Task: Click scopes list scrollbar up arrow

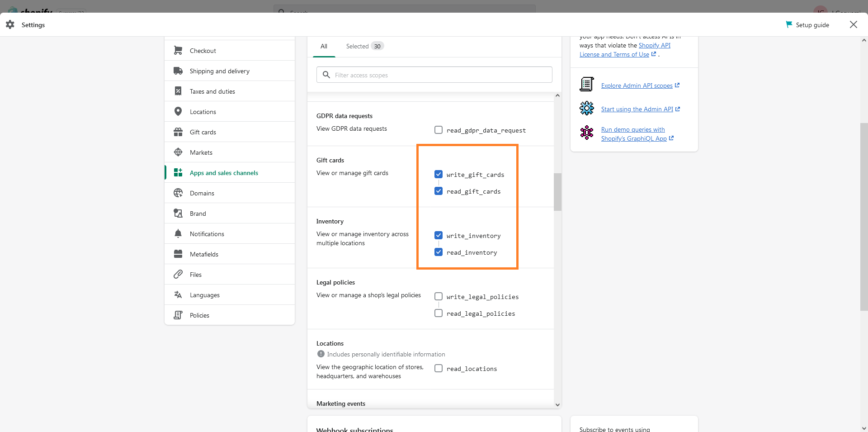Action: [x=557, y=95]
